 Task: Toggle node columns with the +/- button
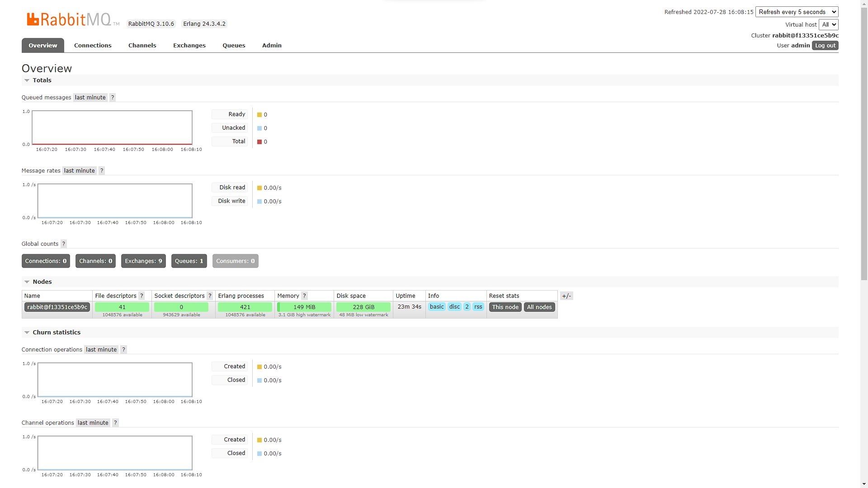pos(566,296)
